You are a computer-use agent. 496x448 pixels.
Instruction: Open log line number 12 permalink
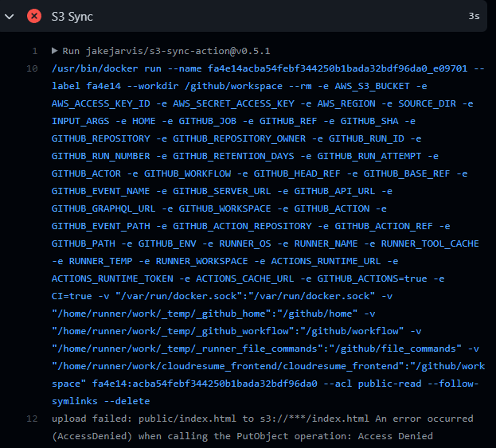pyautogui.click(x=32, y=419)
